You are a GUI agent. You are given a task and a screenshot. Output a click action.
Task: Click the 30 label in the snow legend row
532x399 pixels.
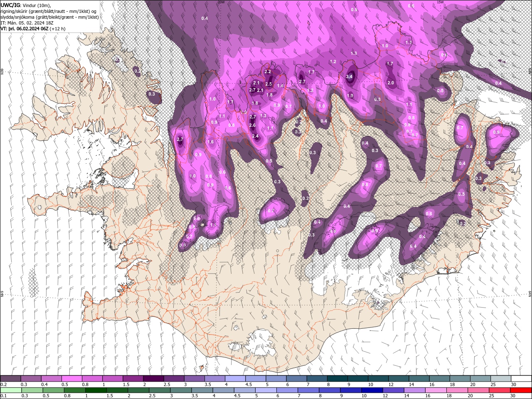(514, 384)
